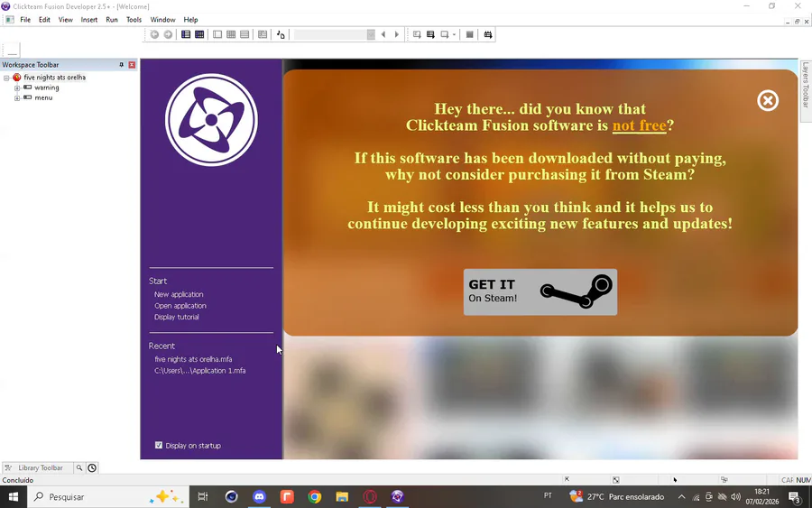812x508 pixels.
Task: Open the File menu
Action: (x=25, y=20)
